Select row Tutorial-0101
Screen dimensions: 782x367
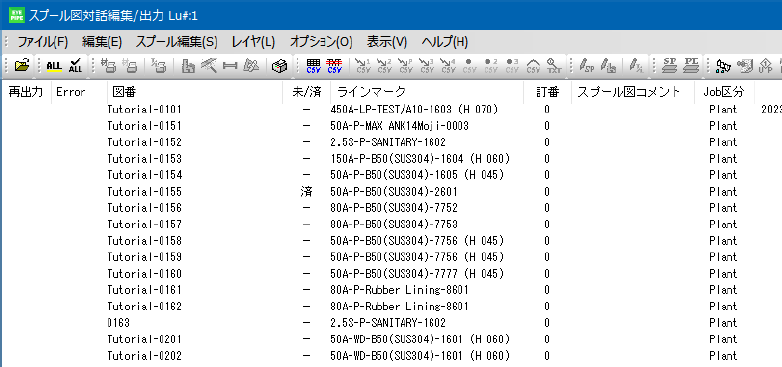pyautogui.click(x=391, y=109)
